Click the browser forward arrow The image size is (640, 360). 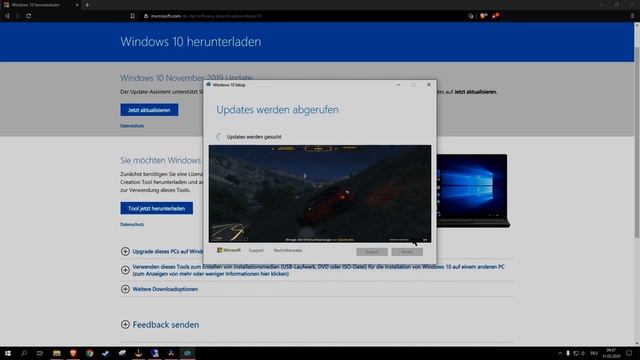pos(18,16)
